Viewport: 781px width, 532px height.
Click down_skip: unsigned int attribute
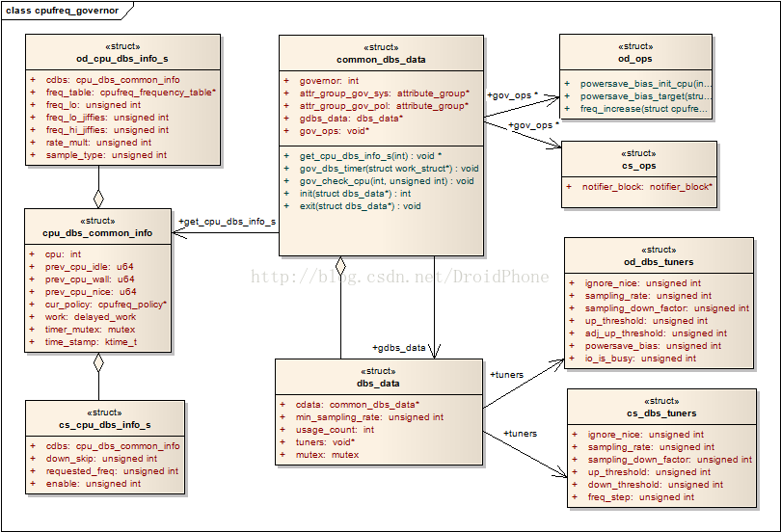coord(101,459)
